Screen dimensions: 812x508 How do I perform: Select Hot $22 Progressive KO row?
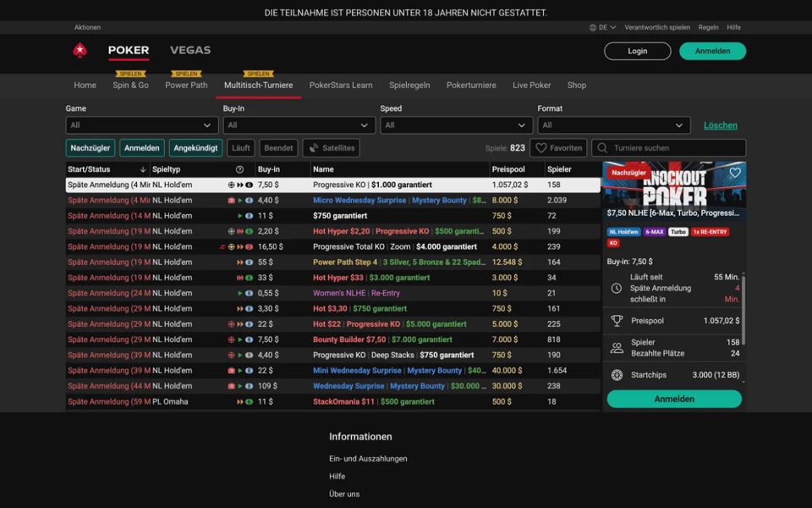[x=333, y=324]
